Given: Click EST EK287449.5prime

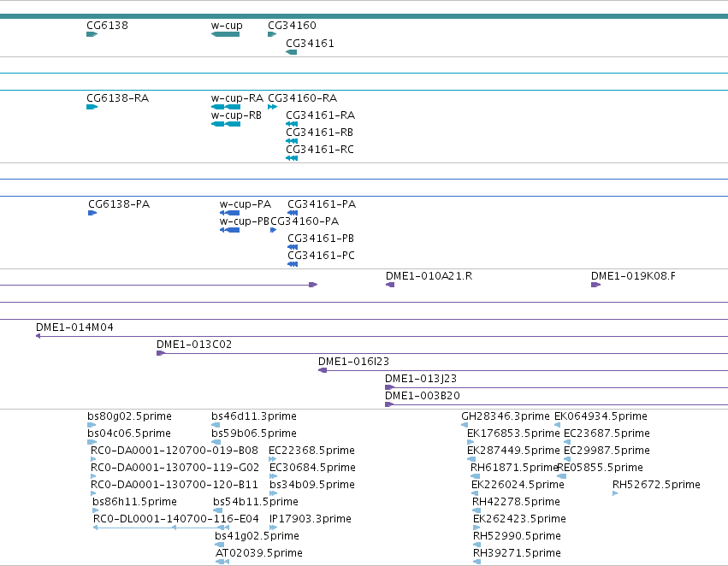Looking at the screenshot, I should (x=513, y=451).
